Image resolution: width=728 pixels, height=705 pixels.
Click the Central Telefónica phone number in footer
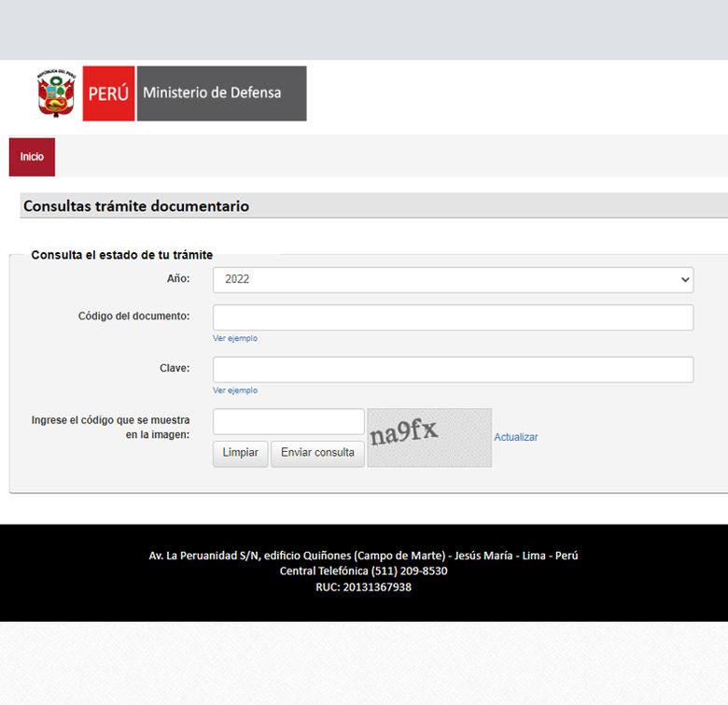[363, 571]
